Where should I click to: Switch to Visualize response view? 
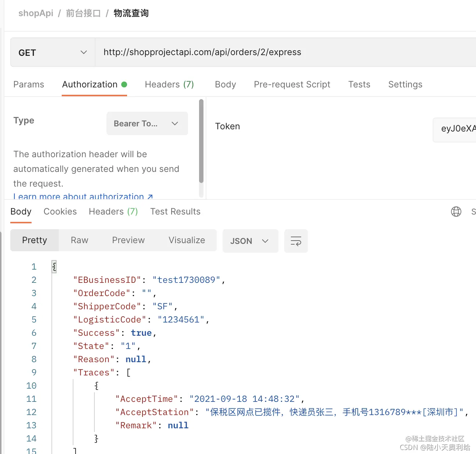pyautogui.click(x=187, y=240)
